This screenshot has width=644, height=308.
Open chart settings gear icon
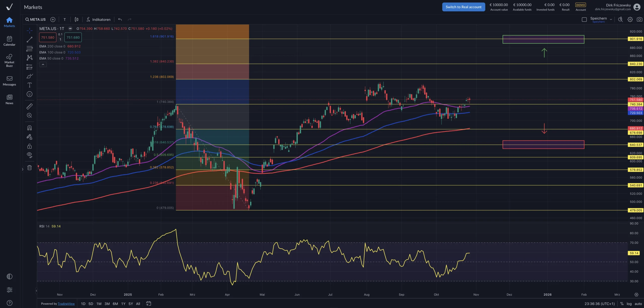coord(630,19)
